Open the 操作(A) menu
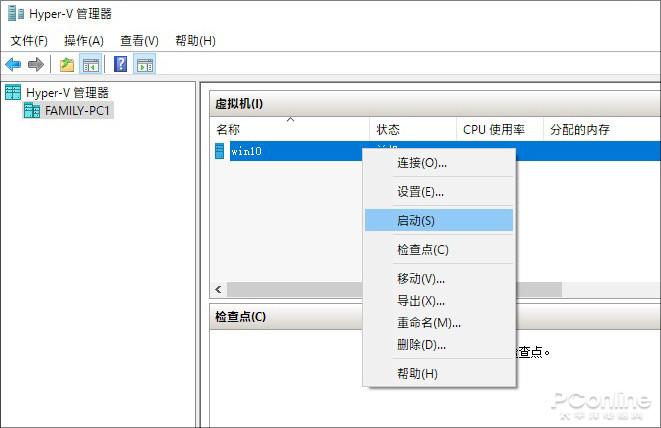Image resolution: width=661 pixels, height=428 pixels. tap(84, 41)
